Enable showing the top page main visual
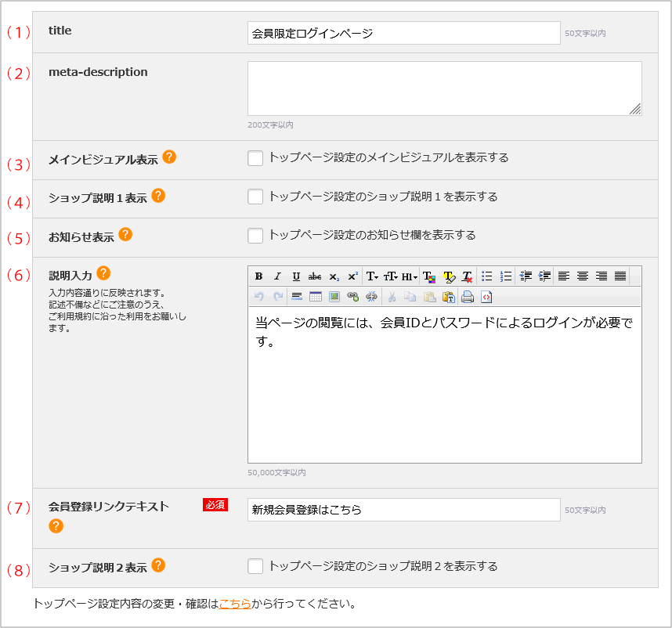Image resolution: width=672 pixels, height=628 pixels. click(255, 158)
